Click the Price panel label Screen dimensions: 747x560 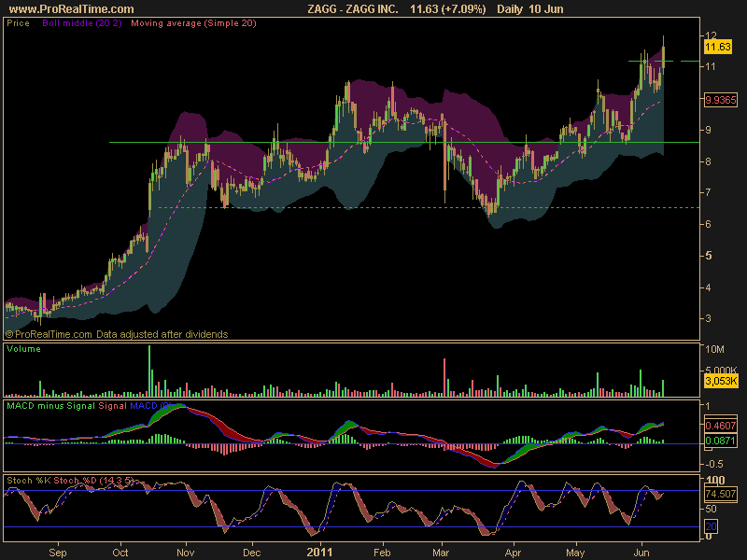[x=18, y=22]
